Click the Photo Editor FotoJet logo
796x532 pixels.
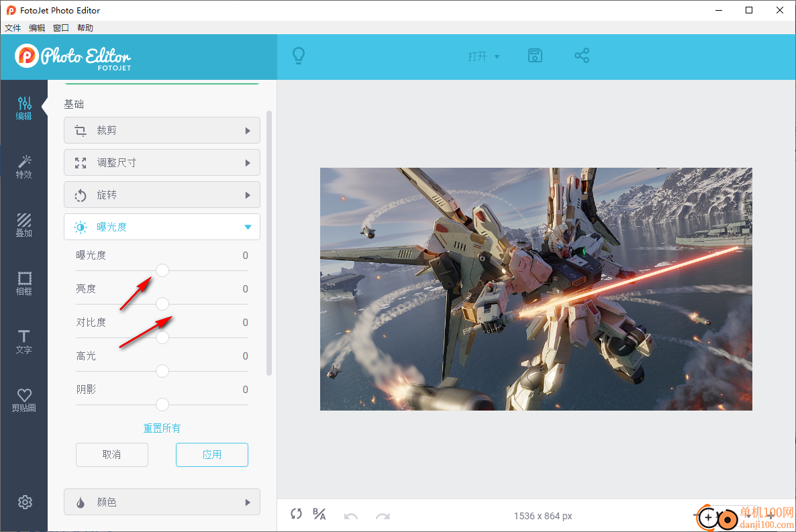[x=73, y=57]
